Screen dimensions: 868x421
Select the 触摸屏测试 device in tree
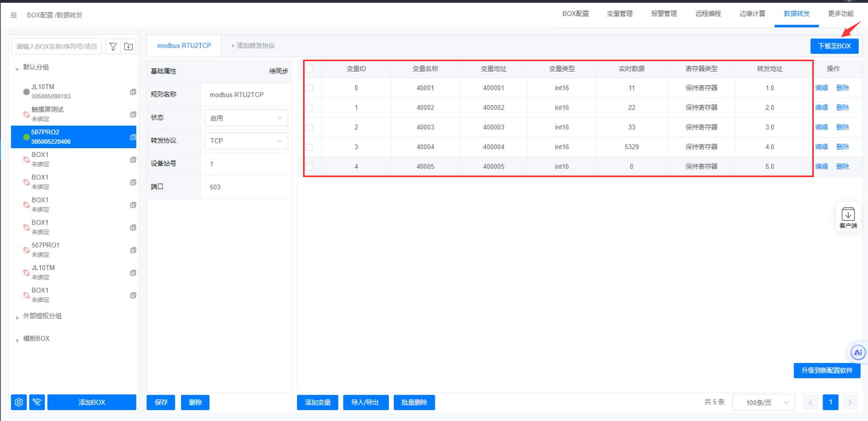click(74, 114)
